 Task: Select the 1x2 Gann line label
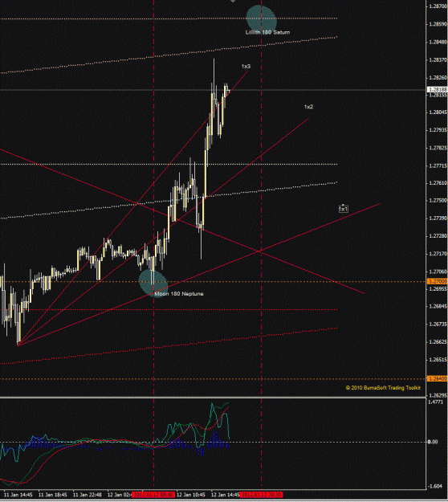click(x=308, y=107)
